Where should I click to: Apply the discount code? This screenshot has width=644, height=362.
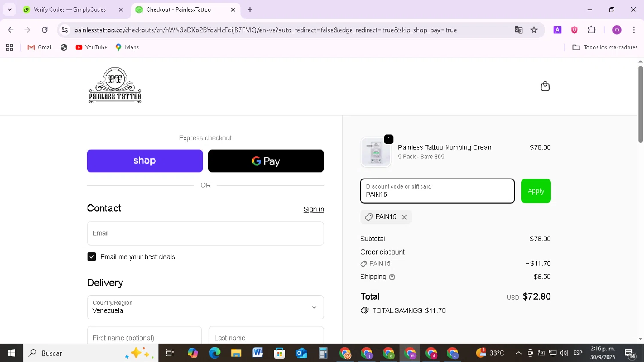click(536, 191)
